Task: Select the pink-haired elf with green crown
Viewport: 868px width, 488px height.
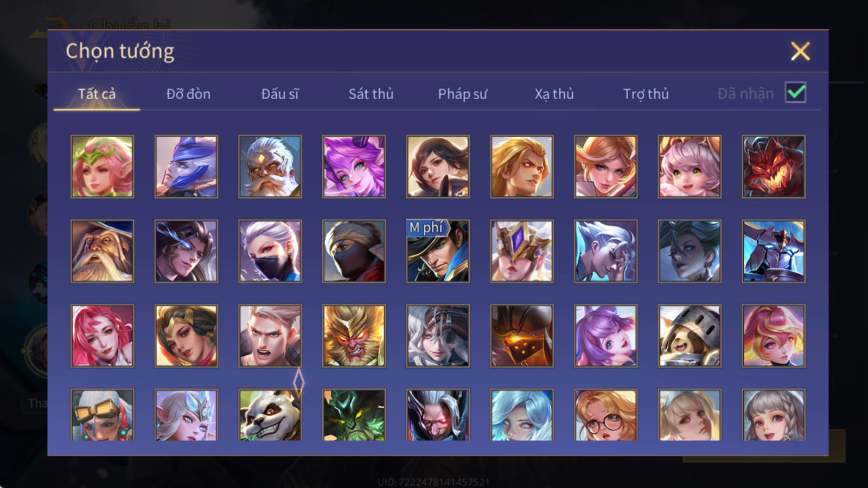Action: [102, 166]
